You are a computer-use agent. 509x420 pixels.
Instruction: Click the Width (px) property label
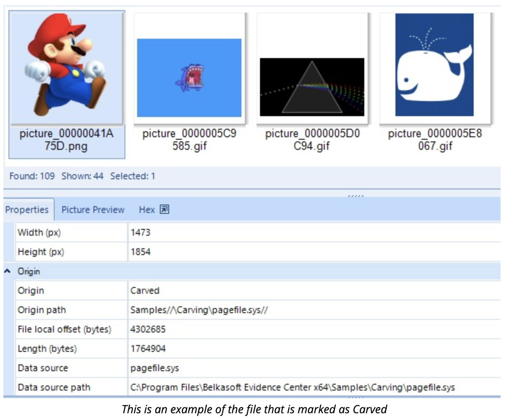[x=39, y=232]
